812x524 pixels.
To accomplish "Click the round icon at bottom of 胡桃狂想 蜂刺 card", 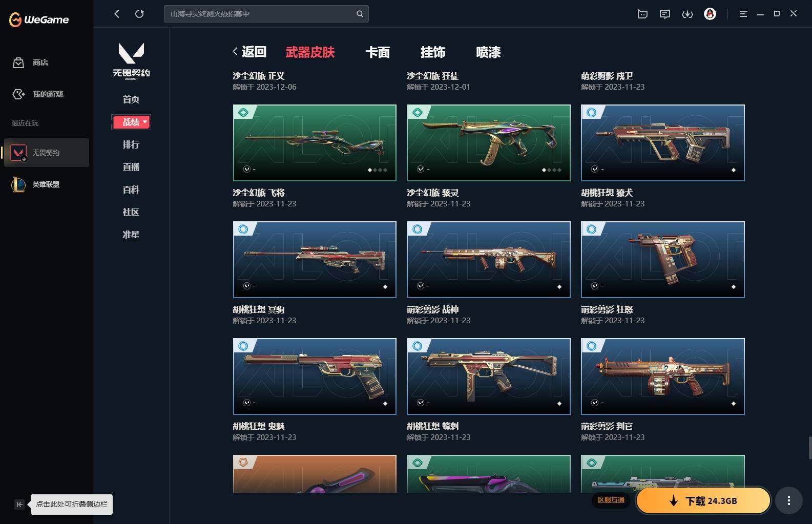I will pyautogui.click(x=421, y=403).
